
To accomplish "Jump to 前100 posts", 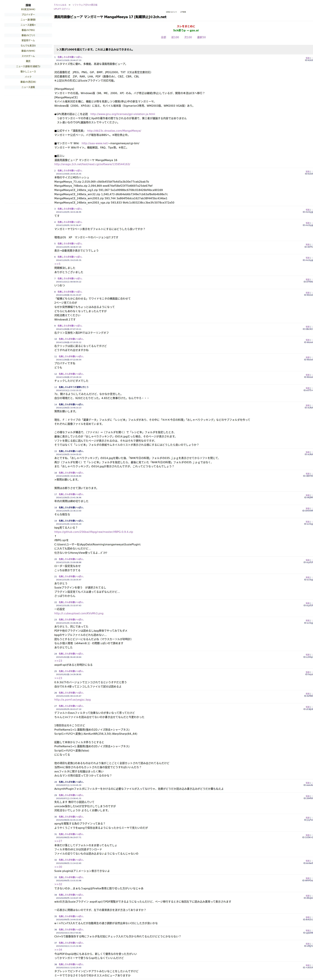I will click(175, 37).
